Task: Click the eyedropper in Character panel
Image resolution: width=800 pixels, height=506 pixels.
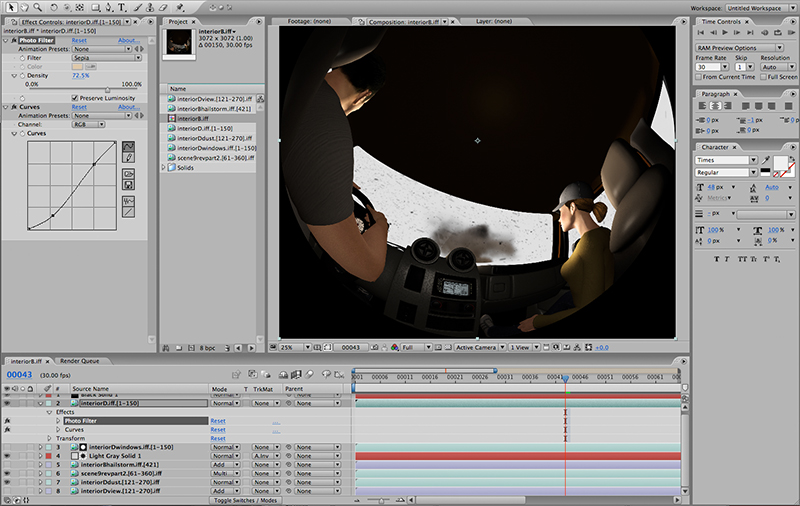Action: pos(766,160)
